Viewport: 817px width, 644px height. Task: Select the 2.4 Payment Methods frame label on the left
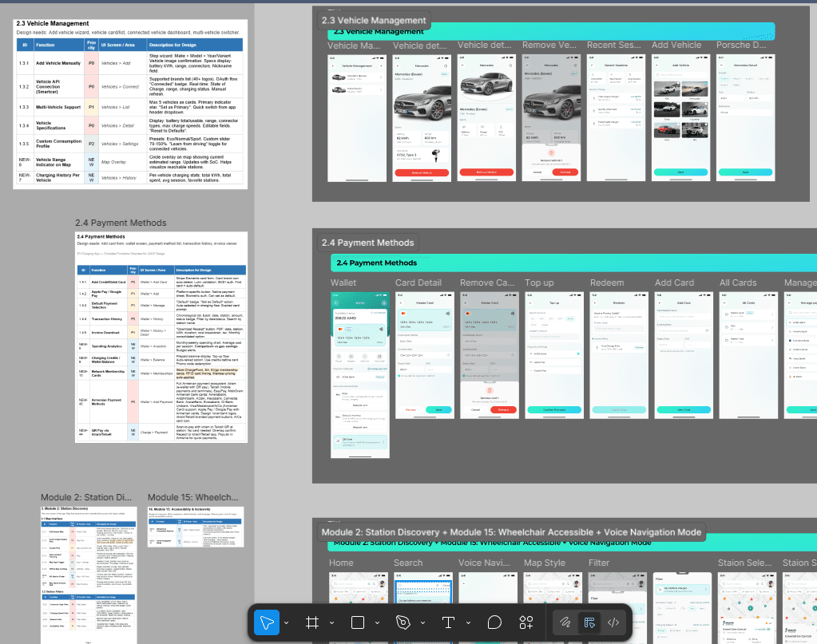coord(121,223)
